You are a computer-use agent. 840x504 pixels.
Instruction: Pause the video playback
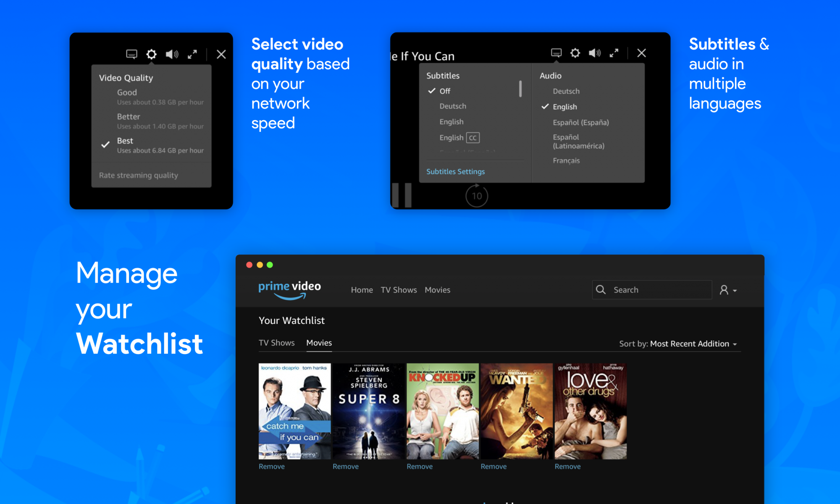[x=402, y=195]
